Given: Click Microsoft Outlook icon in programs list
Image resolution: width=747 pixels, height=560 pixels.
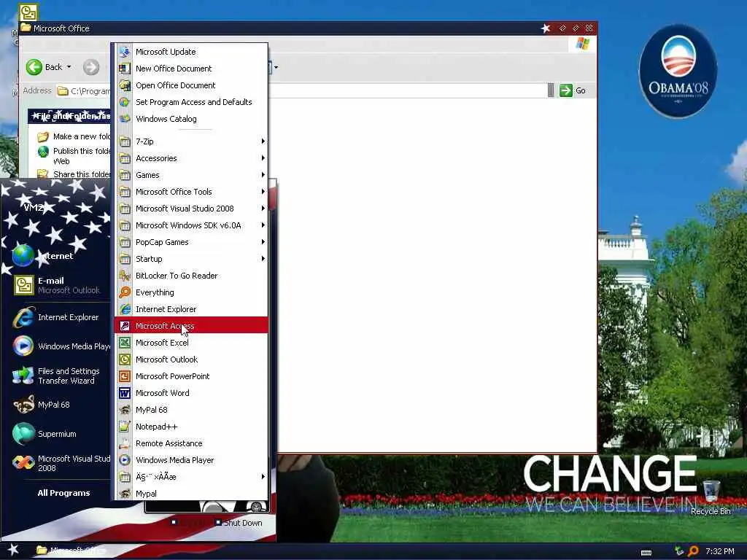Looking at the screenshot, I should pos(125,359).
